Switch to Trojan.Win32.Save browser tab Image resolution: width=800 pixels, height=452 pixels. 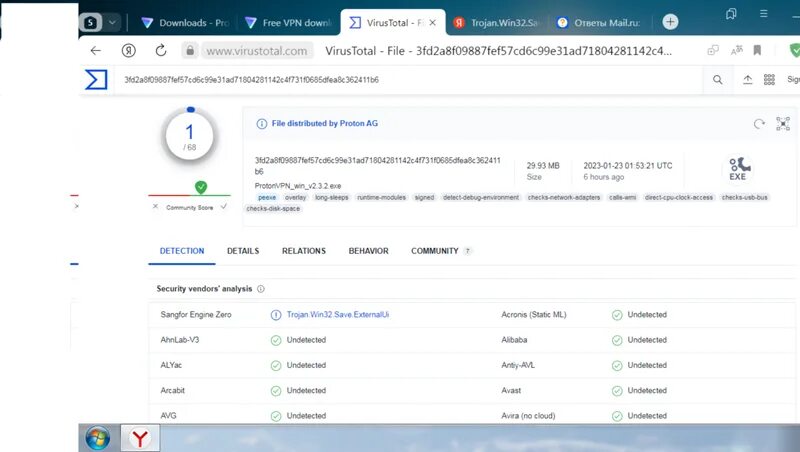pos(496,22)
